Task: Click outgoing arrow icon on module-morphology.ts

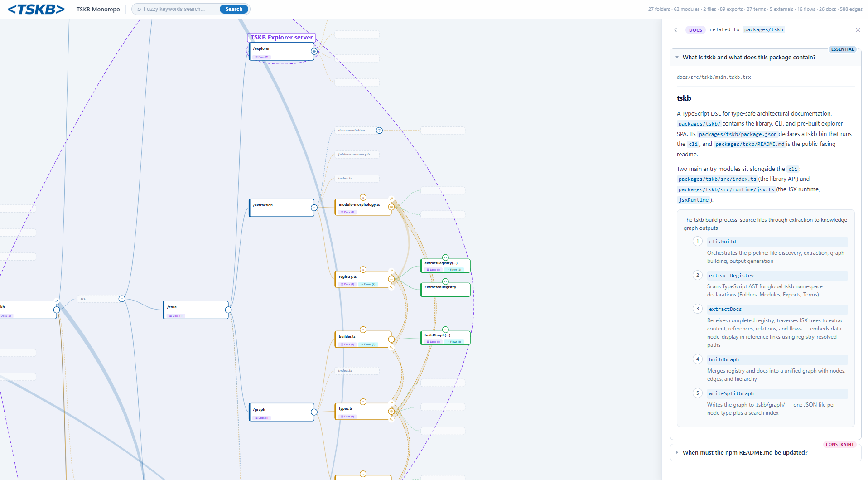Action: (x=391, y=199)
